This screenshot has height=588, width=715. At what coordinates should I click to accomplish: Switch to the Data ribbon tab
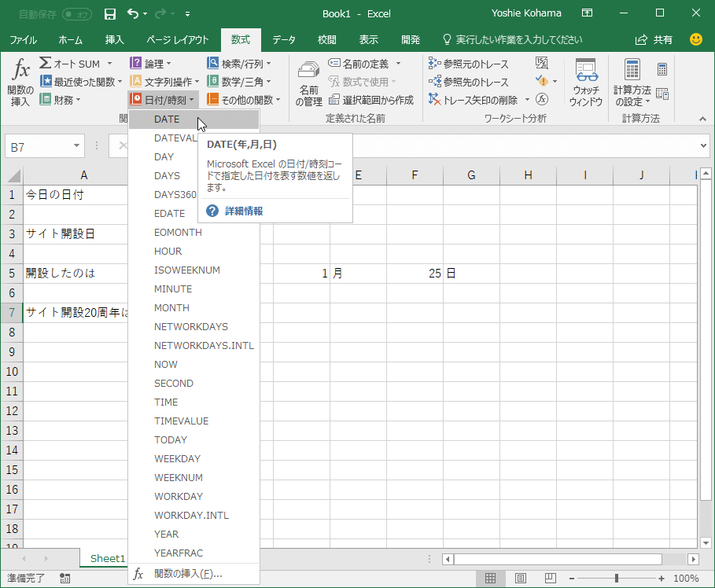pos(284,40)
